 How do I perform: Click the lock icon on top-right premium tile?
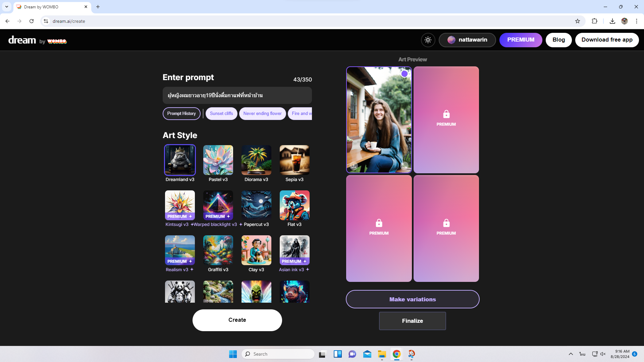(446, 114)
